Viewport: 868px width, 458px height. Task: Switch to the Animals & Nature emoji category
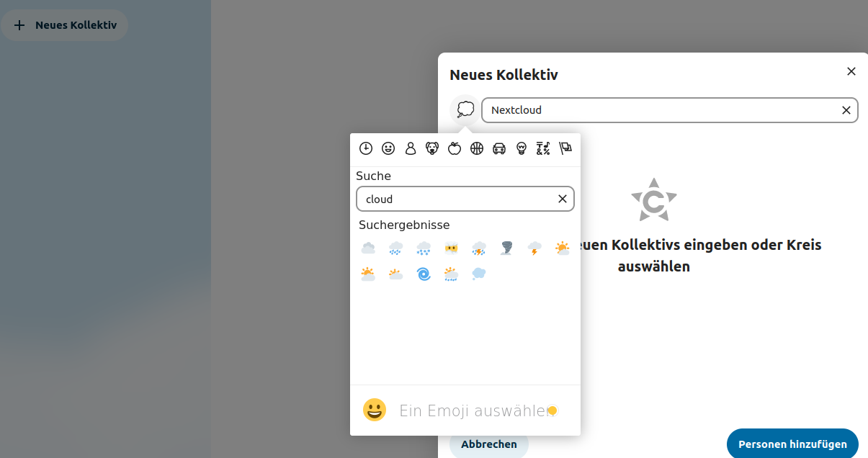click(x=432, y=148)
